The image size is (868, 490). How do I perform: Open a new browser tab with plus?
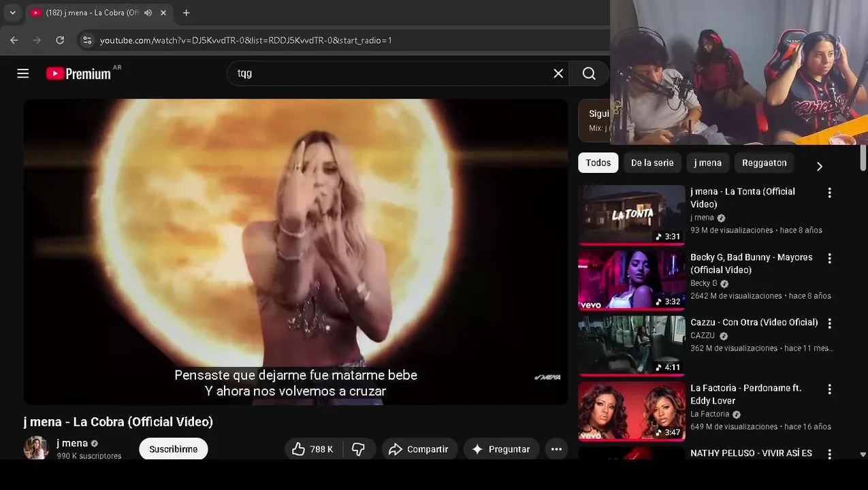coord(186,12)
